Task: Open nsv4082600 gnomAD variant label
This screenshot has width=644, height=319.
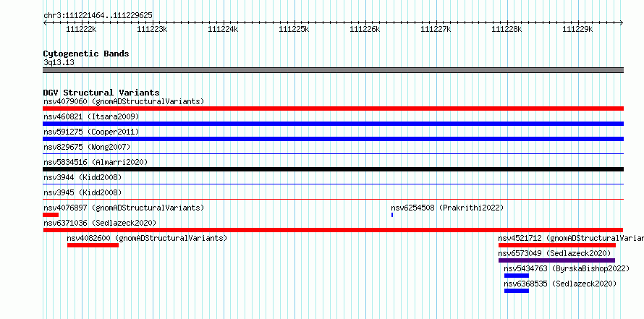Action: 147,238
